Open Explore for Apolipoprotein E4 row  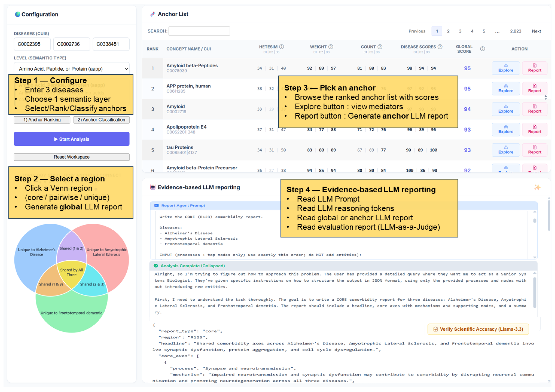tap(506, 130)
